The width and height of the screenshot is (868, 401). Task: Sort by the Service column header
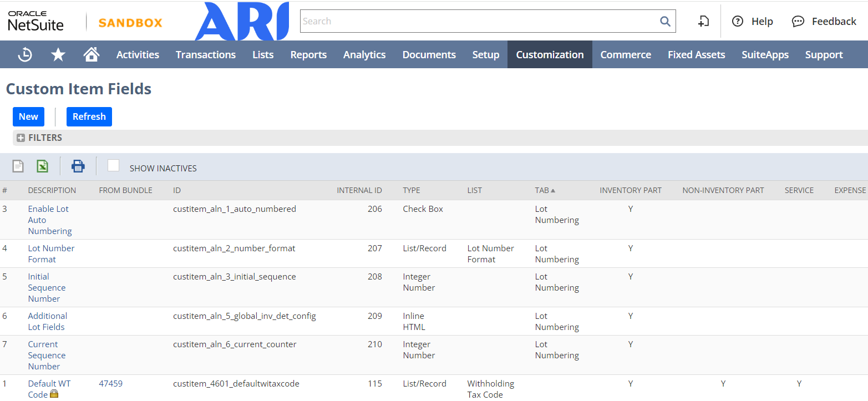coord(799,190)
